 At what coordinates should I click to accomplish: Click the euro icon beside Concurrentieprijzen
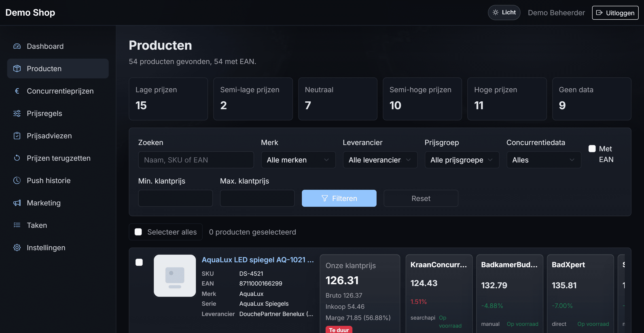(17, 91)
